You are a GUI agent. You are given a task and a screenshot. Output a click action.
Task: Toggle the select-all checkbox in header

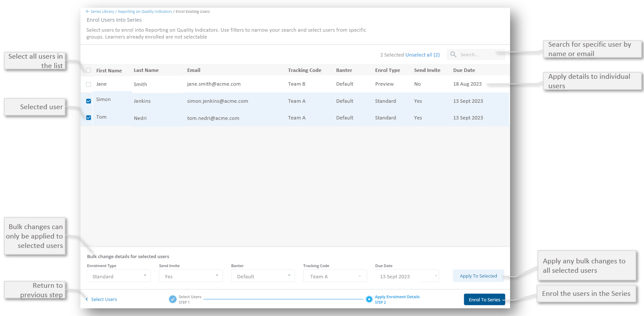point(89,70)
